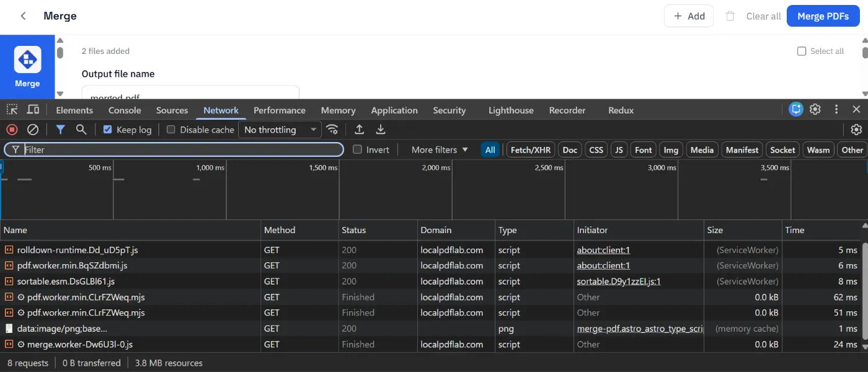
Task: Expand the More filters dropdown
Action: click(x=440, y=149)
